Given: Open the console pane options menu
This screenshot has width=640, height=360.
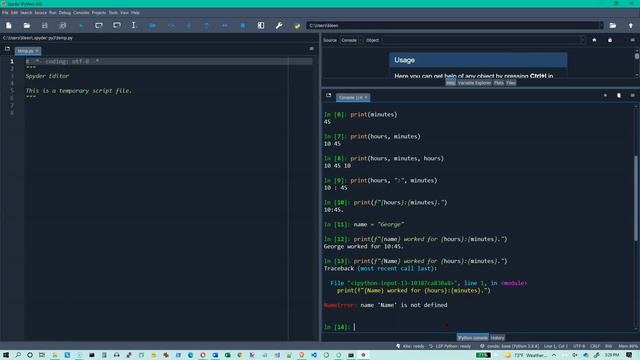Looking at the screenshot, I should (632, 96).
